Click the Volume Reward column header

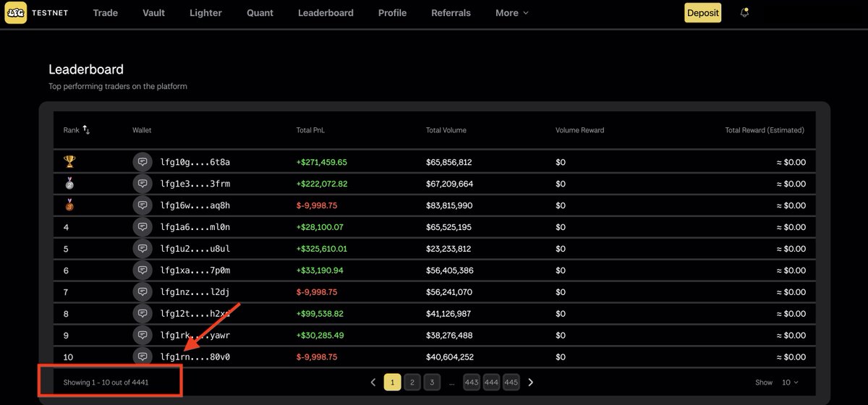pos(579,130)
